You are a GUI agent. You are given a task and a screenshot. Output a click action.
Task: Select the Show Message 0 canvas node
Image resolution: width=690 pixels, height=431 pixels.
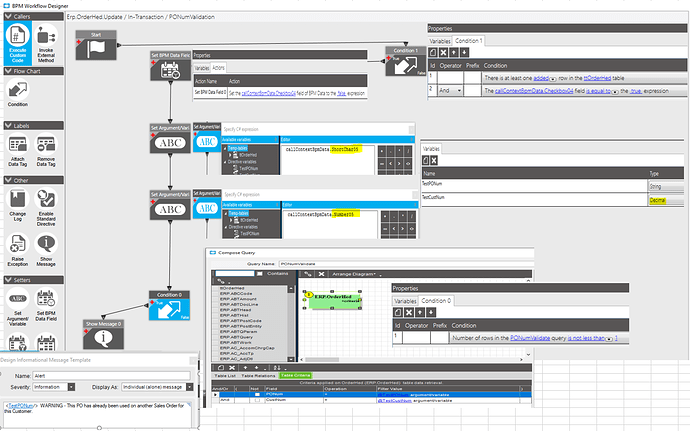coord(103,335)
